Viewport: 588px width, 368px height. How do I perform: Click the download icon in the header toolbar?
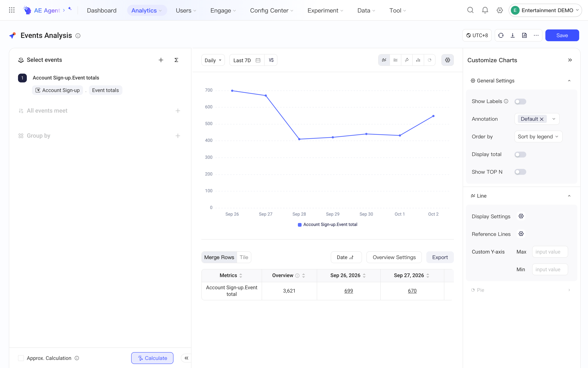[513, 36]
